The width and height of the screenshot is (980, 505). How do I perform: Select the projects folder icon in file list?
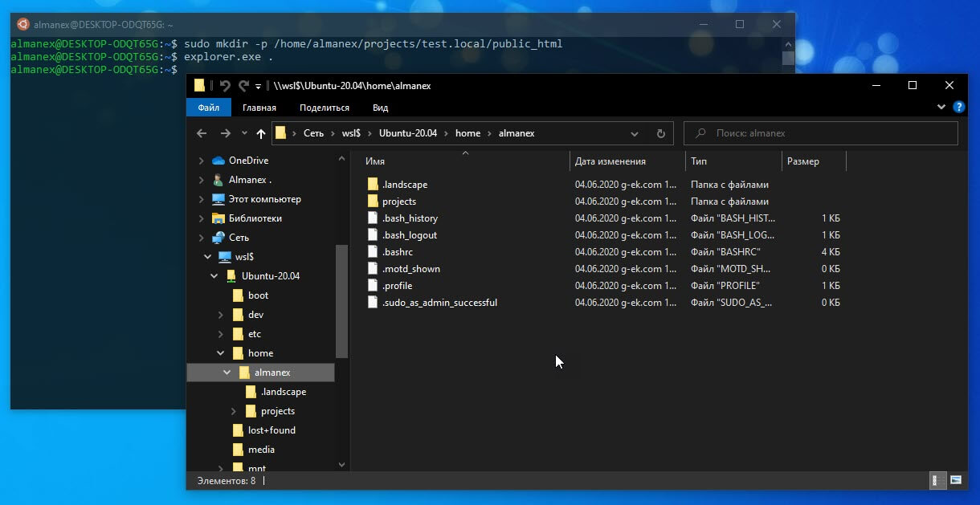pyautogui.click(x=373, y=202)
